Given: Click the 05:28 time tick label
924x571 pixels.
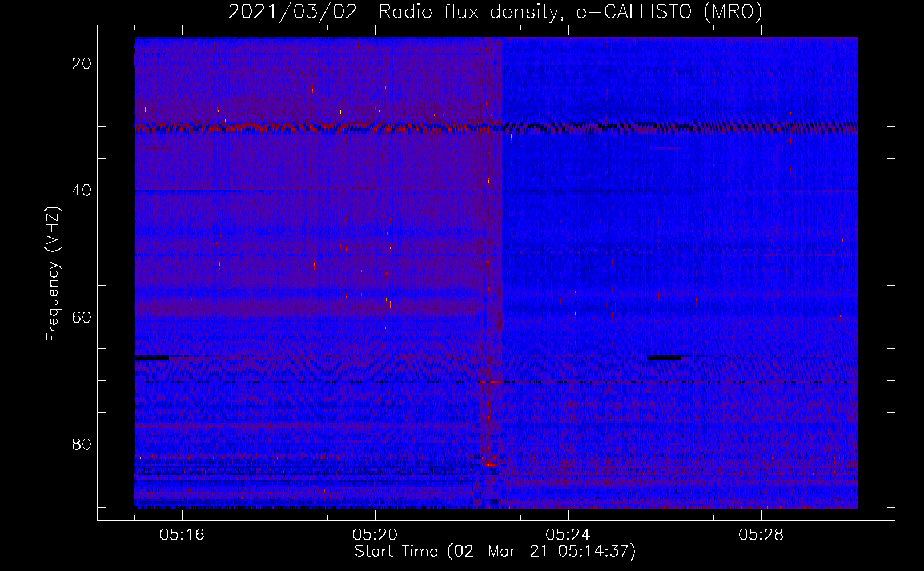Looking at the screenshot, I should click(761, 535).
